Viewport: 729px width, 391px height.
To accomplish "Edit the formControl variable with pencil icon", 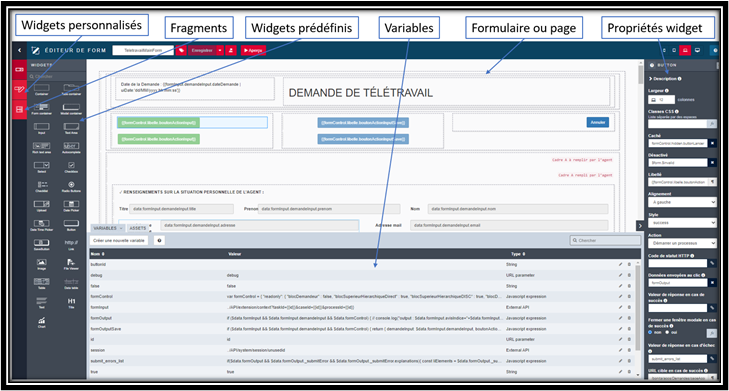I will (x=620, y=296).
